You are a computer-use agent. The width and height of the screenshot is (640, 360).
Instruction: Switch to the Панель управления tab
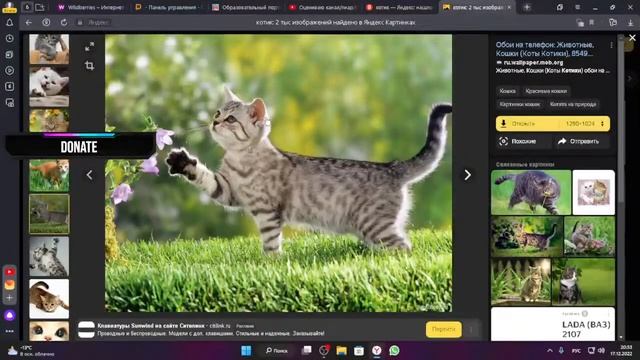[x=167, y=7]
